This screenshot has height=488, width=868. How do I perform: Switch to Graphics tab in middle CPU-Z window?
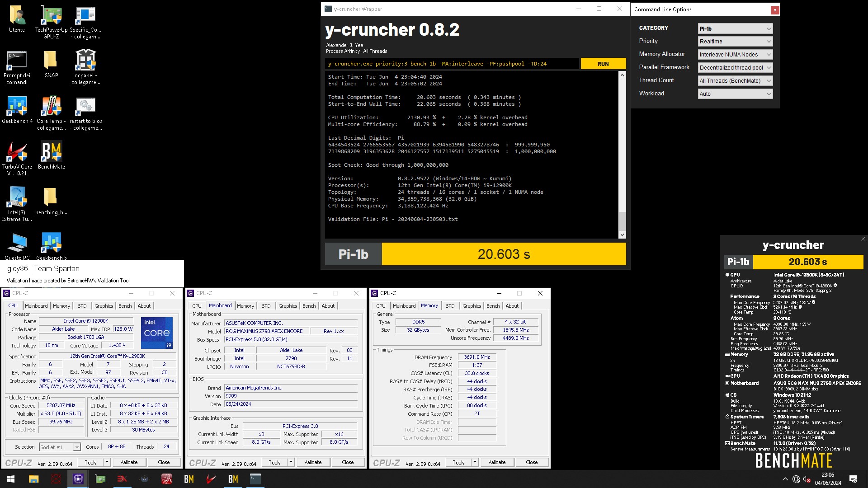tap(288, 306)
